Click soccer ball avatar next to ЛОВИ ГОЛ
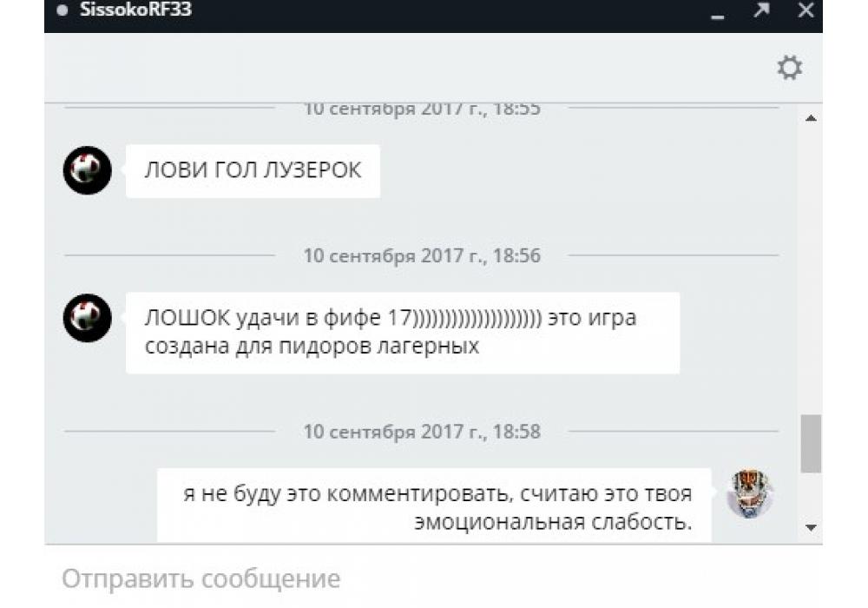This screenshot has height=608, width=868. [88, 170]
